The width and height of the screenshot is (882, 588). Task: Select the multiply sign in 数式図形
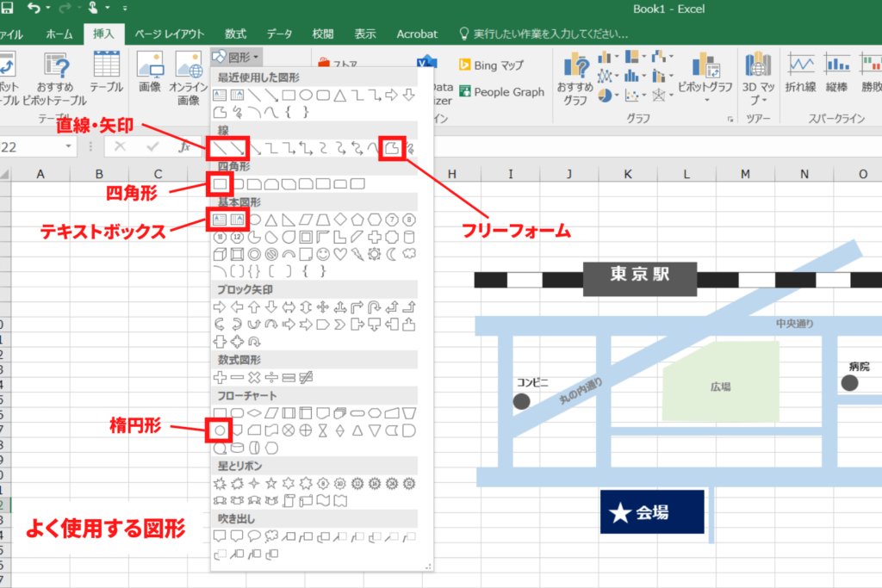pyautogui.click(x=254, y=378)
